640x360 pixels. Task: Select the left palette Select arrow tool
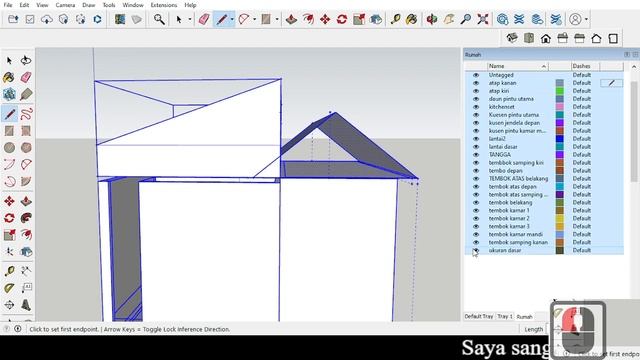pyautogui.click(x=9, y=60)
